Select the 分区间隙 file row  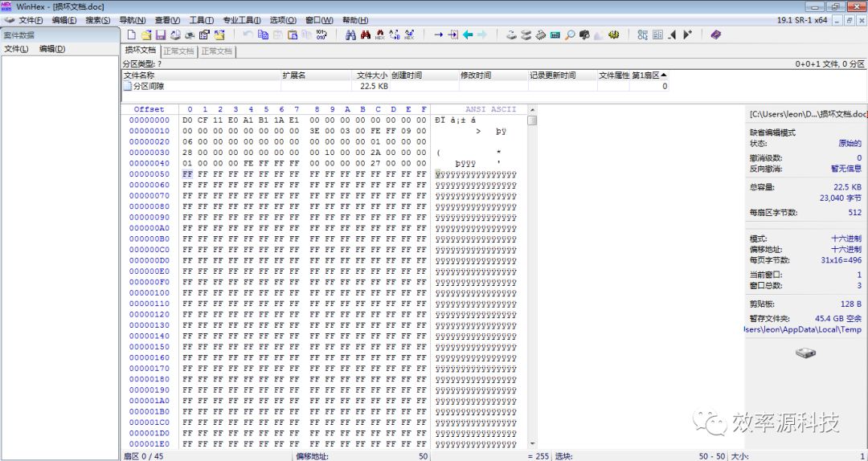[x=395, y=86]
